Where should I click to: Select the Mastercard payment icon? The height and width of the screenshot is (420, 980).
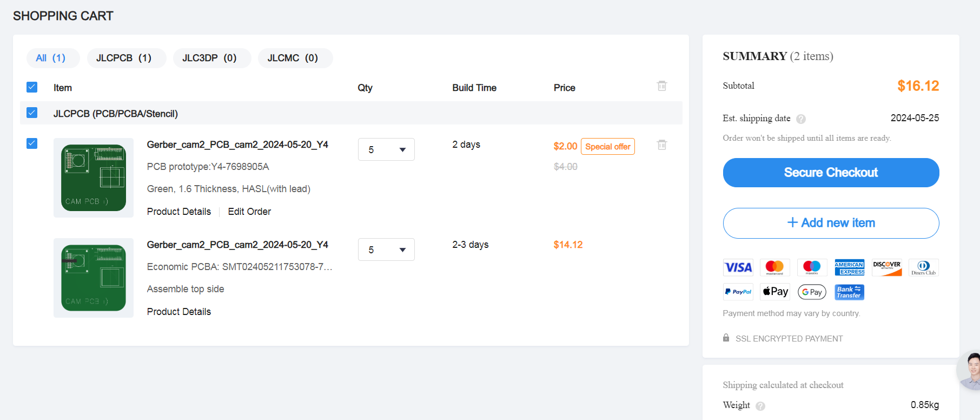[x=774, y=267]
